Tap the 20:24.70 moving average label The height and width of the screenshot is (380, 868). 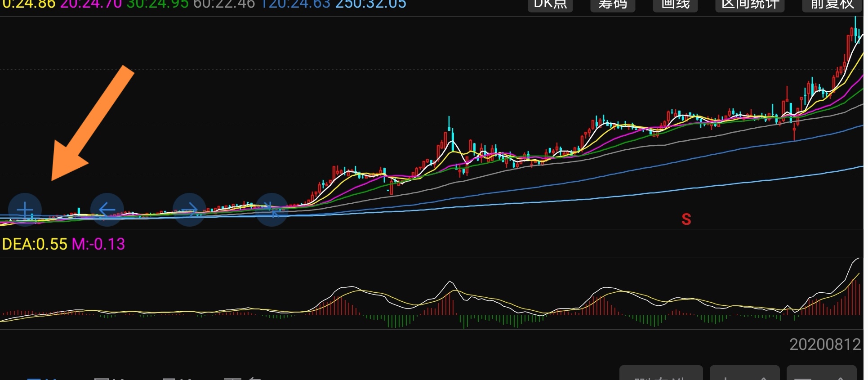coord(91,4)
